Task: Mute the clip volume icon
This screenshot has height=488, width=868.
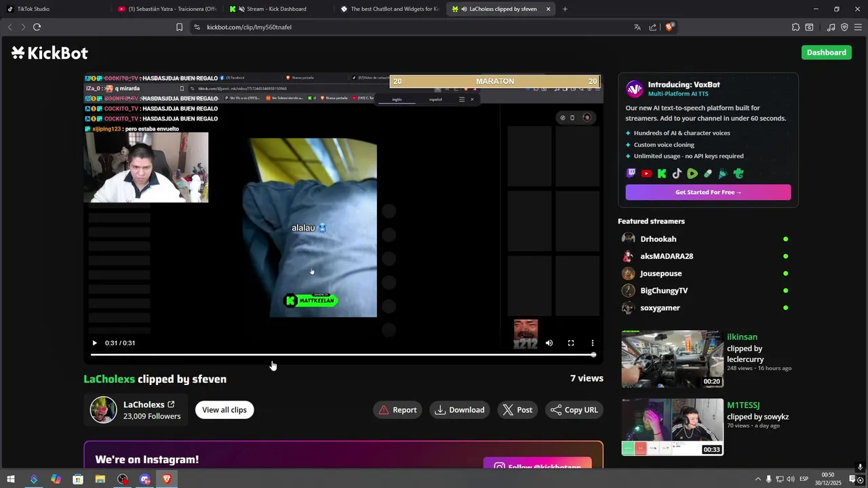Action: pyautogui.click(x=549, y=343)
